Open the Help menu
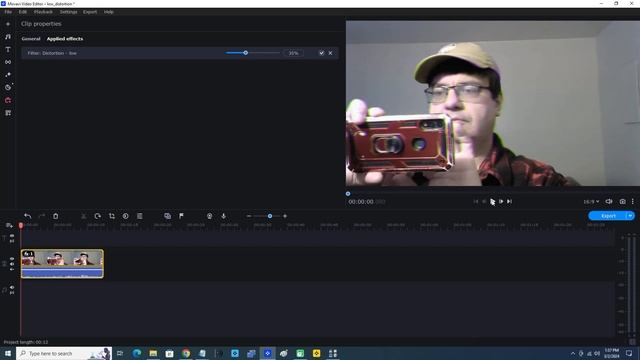The height and width of the screenshot is (360, 640). tap(109, 12)
